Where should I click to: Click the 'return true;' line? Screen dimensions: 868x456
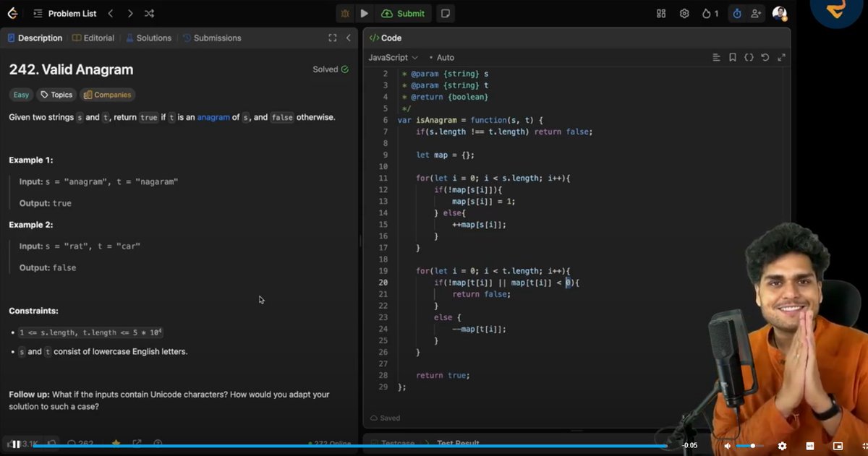[x=443, y=375]
